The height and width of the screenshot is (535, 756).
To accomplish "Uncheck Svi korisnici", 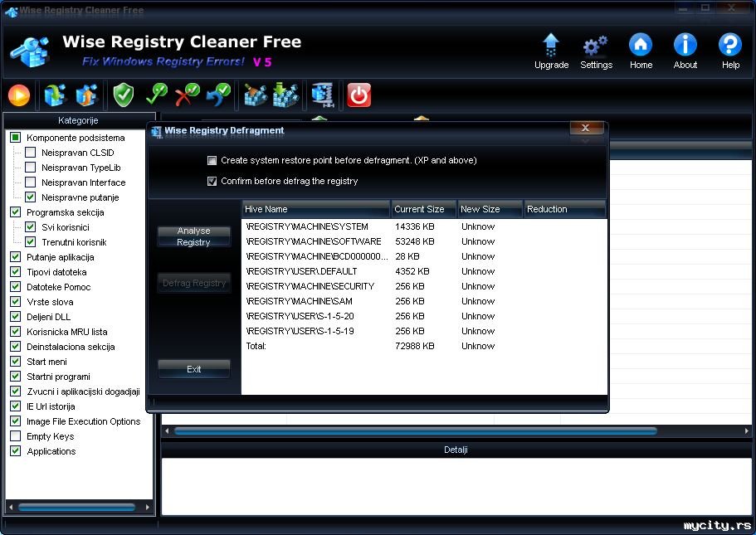I will click(31, 227).
